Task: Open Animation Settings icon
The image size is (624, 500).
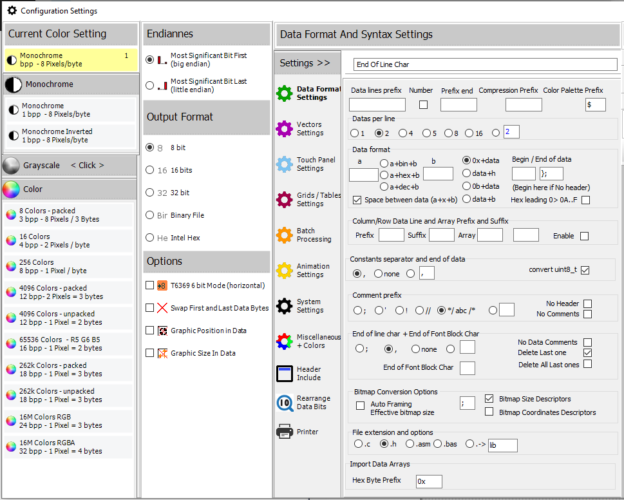Action: 283,270
